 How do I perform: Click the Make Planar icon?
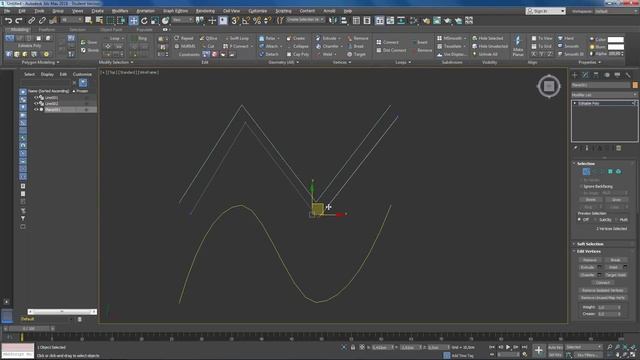518,46
